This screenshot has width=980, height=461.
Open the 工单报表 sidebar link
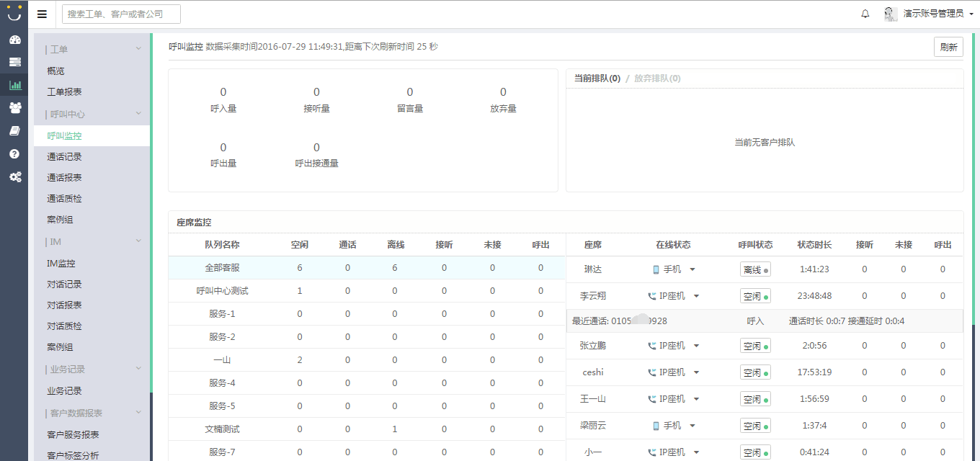pyautogui.click(x=65, y=92)
